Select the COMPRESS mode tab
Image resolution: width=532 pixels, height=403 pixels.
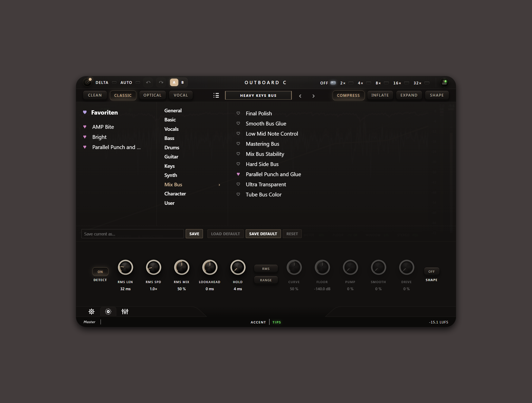click(348, 95)
